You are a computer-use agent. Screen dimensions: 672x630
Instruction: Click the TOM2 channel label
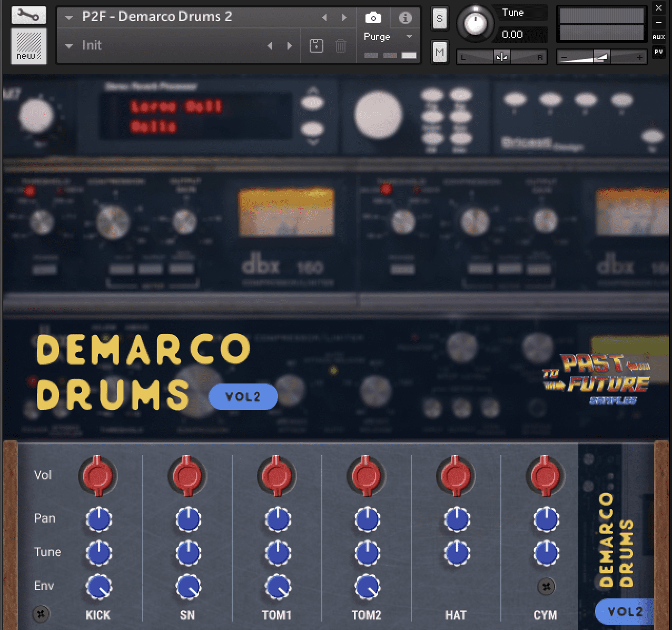367,615
